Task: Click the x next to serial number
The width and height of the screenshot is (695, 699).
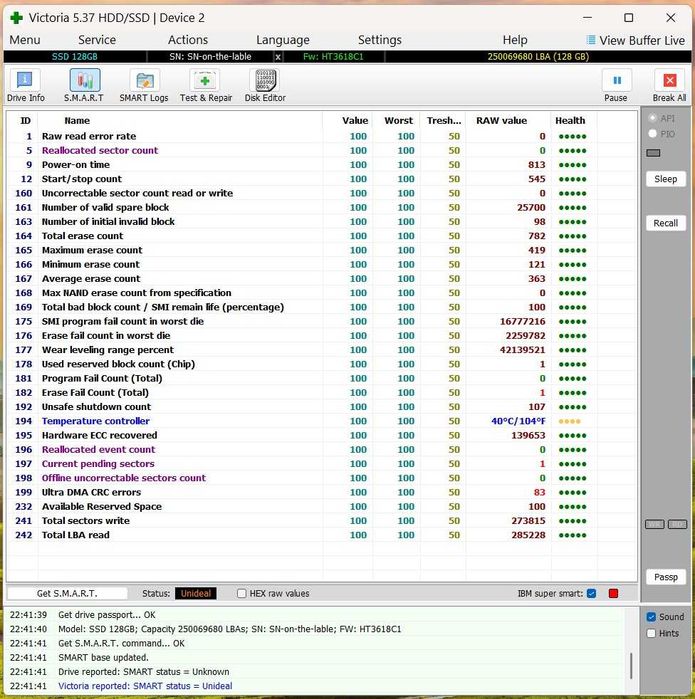Action: pos(278,57)
